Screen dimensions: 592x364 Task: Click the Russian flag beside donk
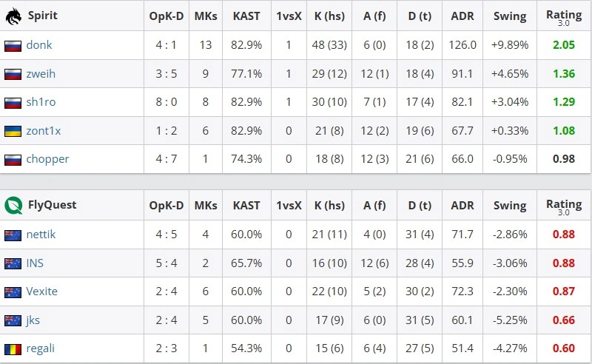13,46
